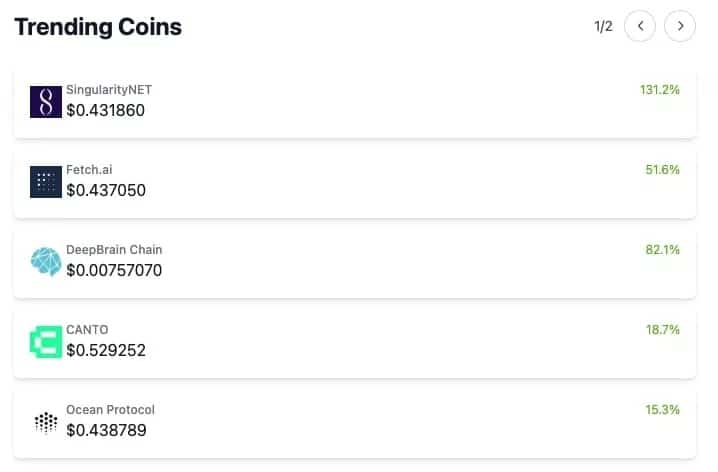Screen dimensions: 718x472
Task: Click the green CANTO logo icon
Action: (x=46, y=342)
